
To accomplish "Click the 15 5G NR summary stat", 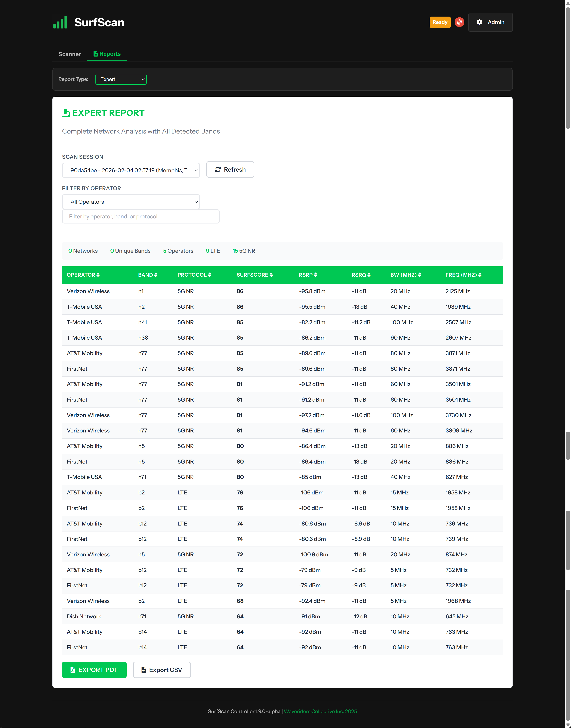I will click(x=244, y=251).
